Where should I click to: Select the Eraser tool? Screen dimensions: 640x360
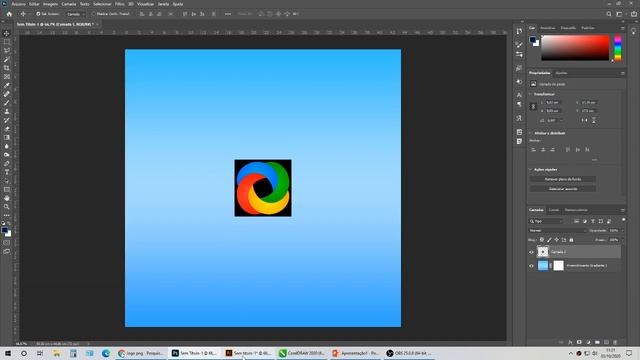[7, 129]
